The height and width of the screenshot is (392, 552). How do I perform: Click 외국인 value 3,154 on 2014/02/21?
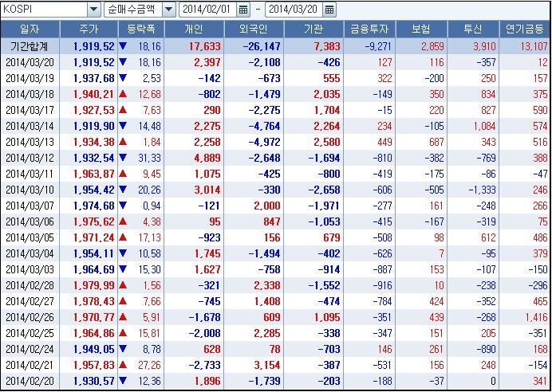[x=267, y=365]
